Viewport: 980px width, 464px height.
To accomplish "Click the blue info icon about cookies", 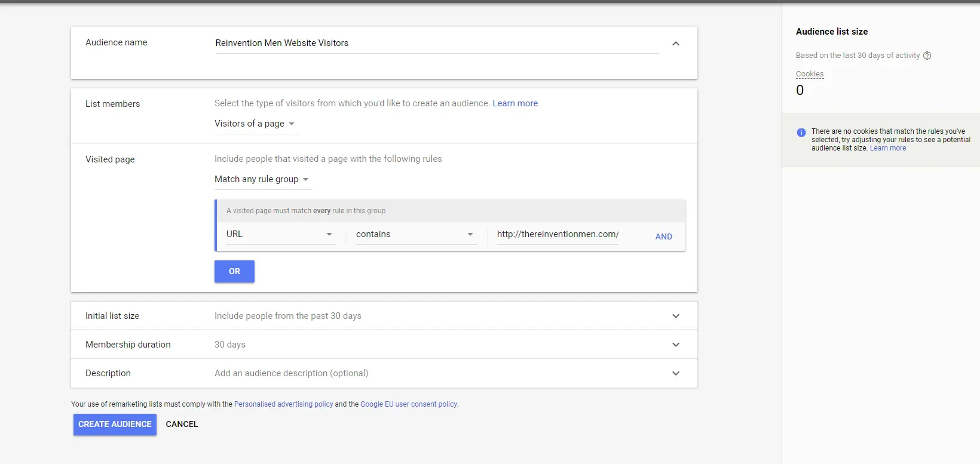I will pos(801,133).
